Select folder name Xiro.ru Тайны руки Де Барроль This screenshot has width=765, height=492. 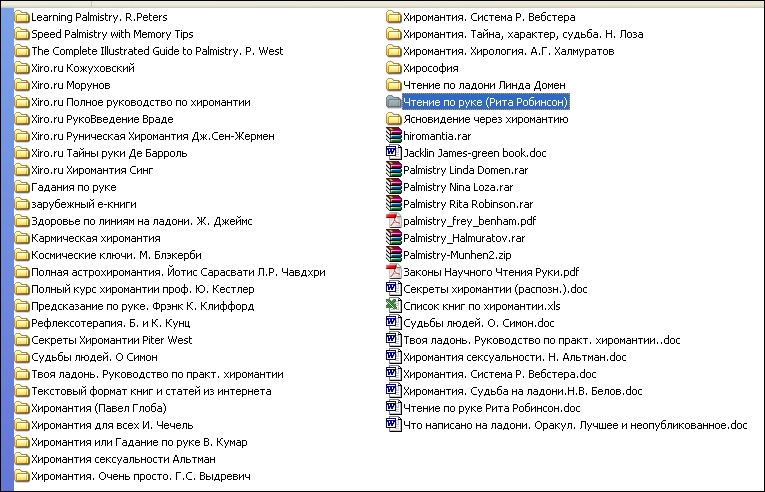(109, 153)
